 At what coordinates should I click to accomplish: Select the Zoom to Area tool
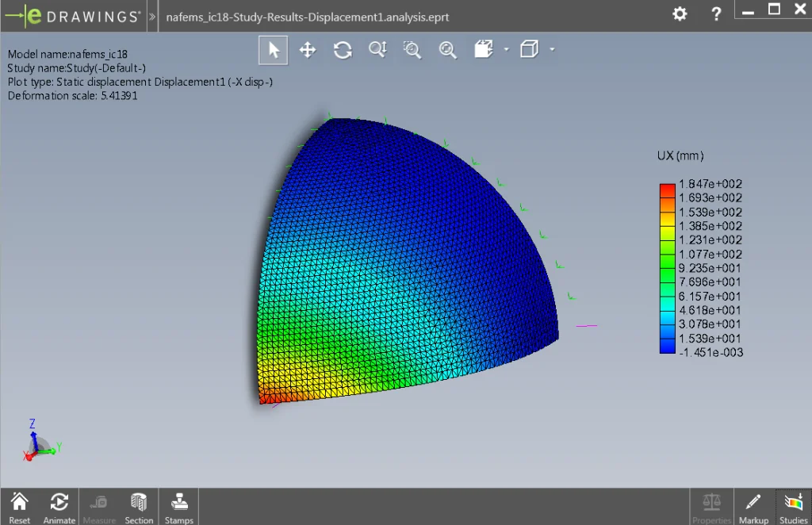coord(412,49)
